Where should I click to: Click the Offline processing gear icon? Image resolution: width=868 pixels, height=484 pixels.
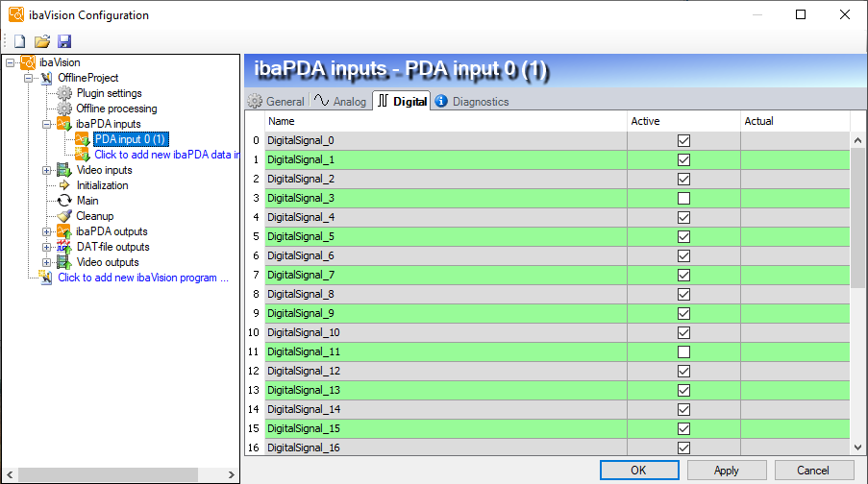64,109
